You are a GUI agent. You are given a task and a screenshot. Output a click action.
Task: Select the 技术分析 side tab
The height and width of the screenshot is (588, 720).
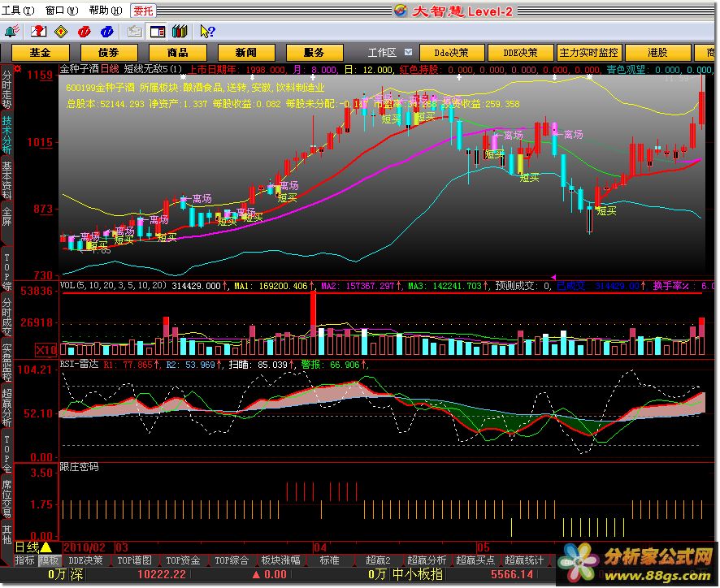pos(7,135)
